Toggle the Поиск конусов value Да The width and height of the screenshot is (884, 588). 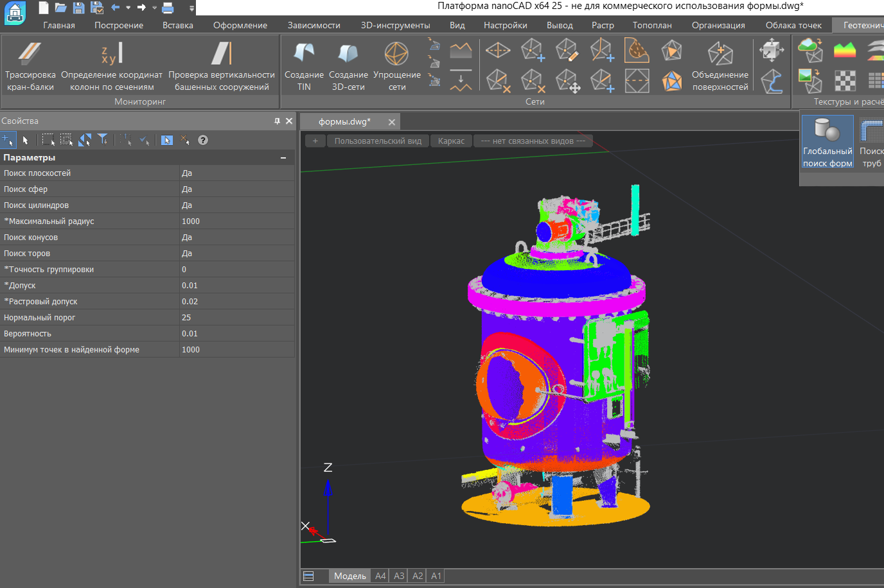(x=236, y=238)
